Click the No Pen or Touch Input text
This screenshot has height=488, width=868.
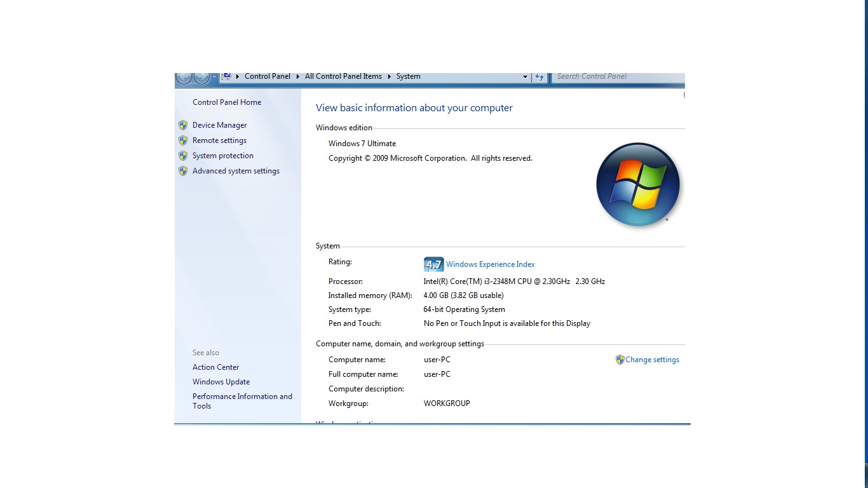pos(507,323)
